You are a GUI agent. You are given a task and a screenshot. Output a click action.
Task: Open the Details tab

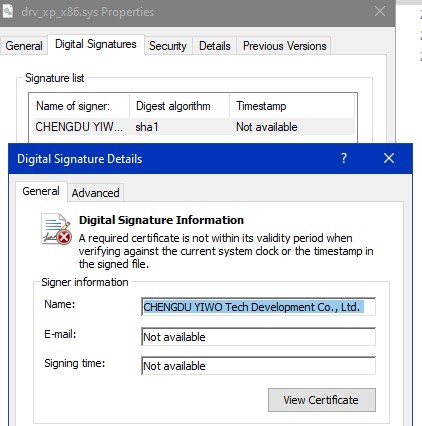[x=215, y=46]
